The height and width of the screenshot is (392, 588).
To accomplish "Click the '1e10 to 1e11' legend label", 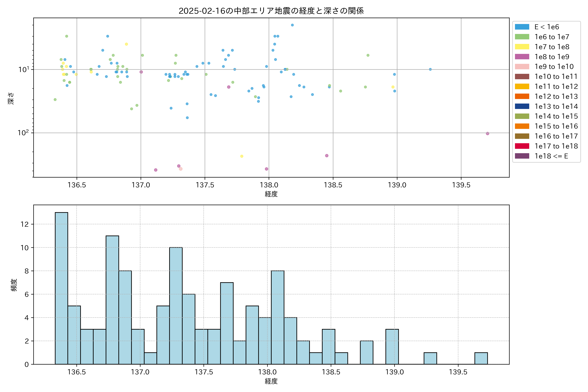I will tap(556, 76).
